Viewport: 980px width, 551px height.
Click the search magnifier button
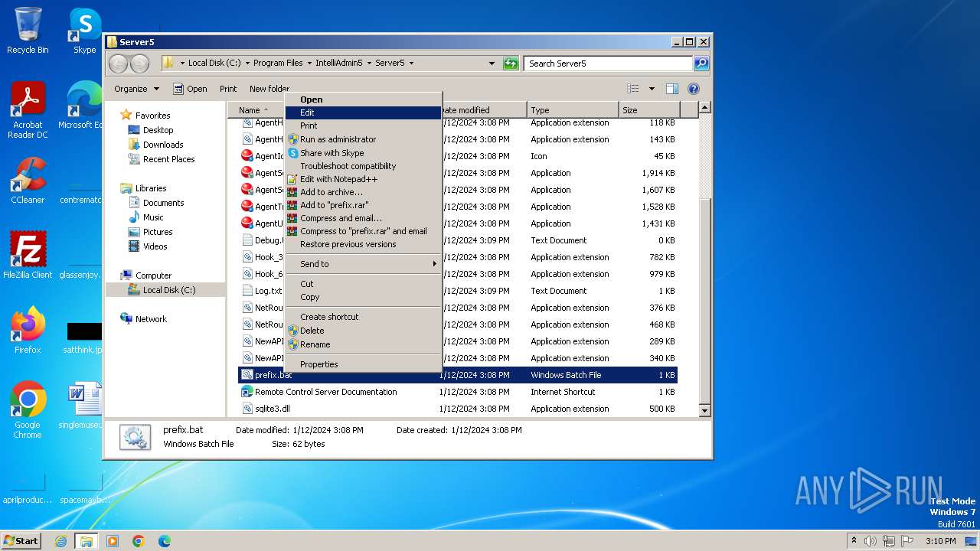pyautogui.click(x=701, y=64)
